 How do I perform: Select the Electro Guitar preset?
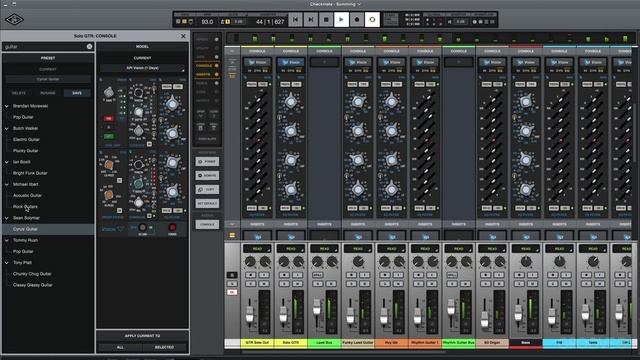click(x=26, y=140)
